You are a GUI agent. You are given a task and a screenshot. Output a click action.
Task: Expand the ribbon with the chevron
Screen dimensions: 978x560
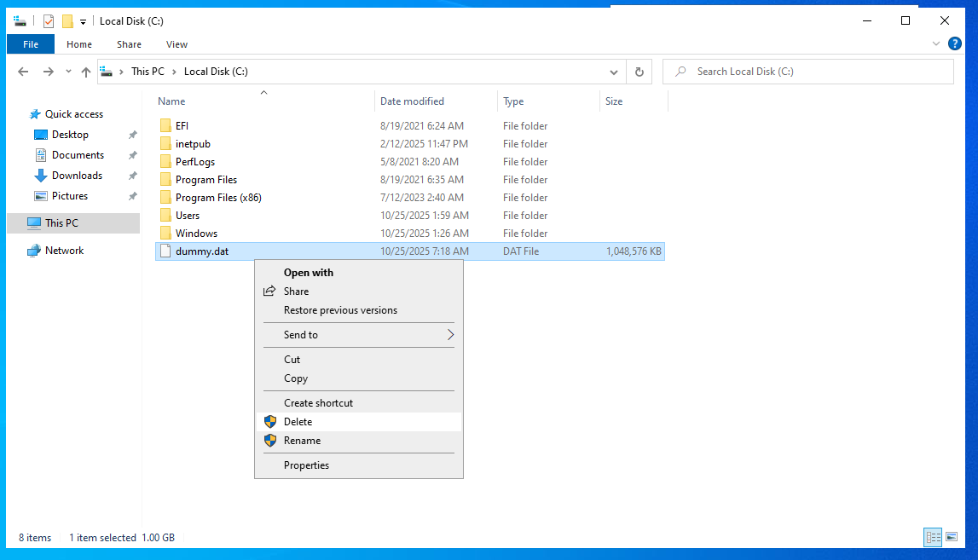(x=935, y=43)
